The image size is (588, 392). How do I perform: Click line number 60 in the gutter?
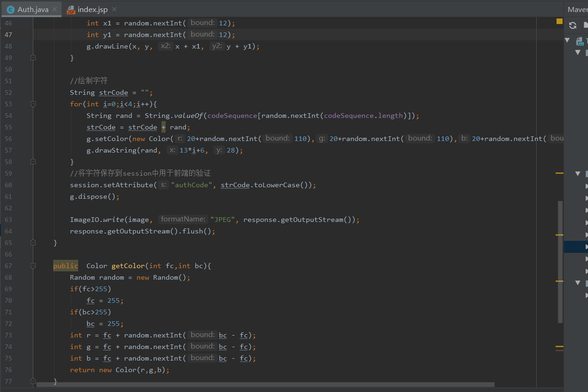(x=9, y=185)
